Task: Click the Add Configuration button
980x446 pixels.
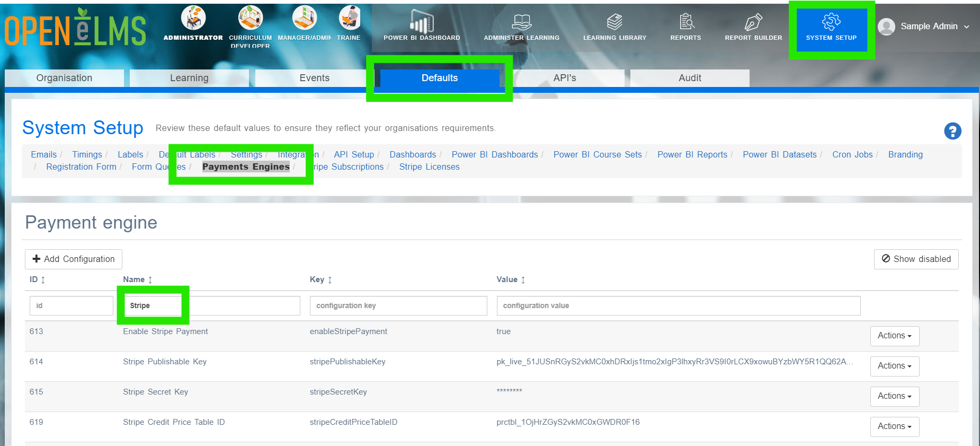Action: click(74, 259)
